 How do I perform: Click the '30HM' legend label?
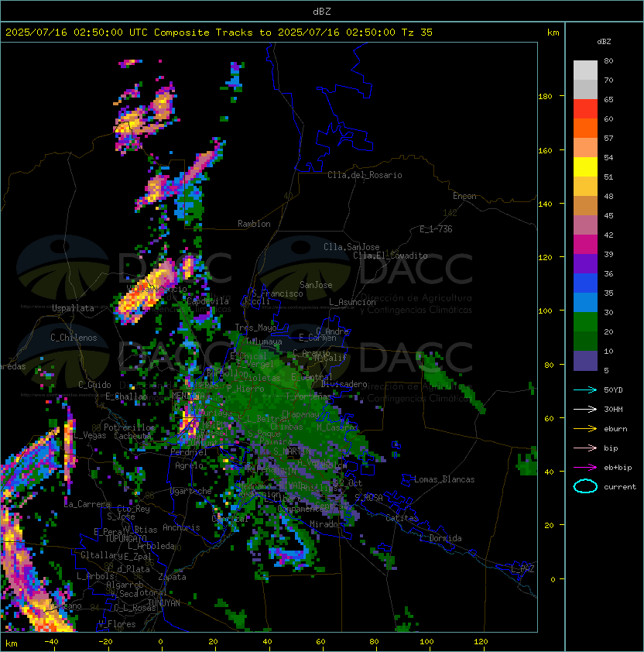(x=613, y=410)
